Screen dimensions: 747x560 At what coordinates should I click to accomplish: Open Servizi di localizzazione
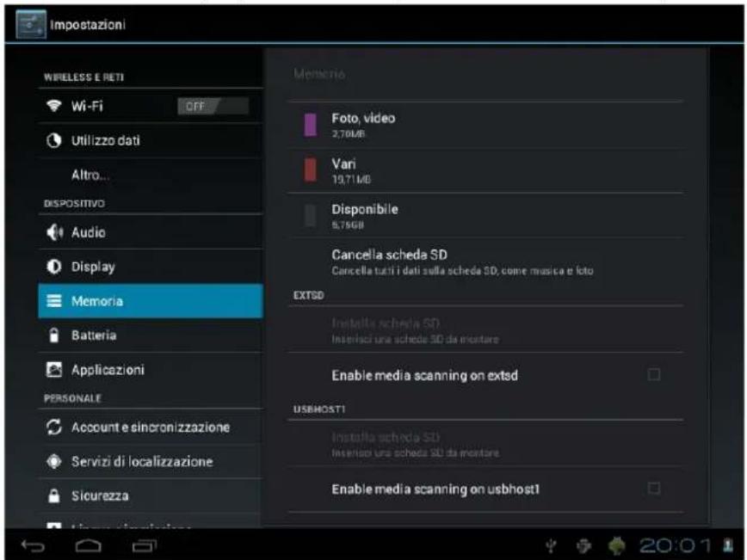[x=151, y=461]
